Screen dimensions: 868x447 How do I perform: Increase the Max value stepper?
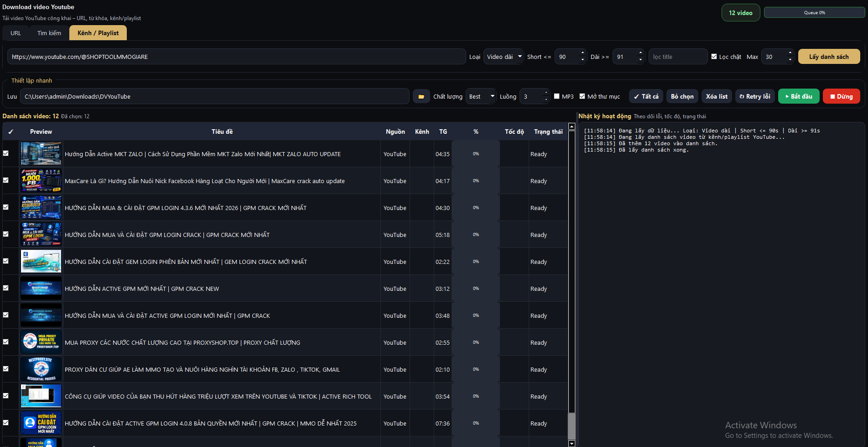tap(790, 53)
